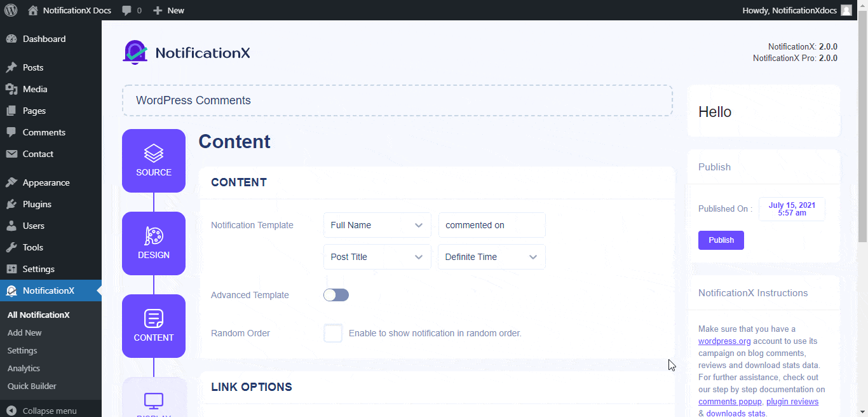Screen dimensions: 868x417
Task: Click the NotificationX logo at page top
Action: [x=186, y=53]
